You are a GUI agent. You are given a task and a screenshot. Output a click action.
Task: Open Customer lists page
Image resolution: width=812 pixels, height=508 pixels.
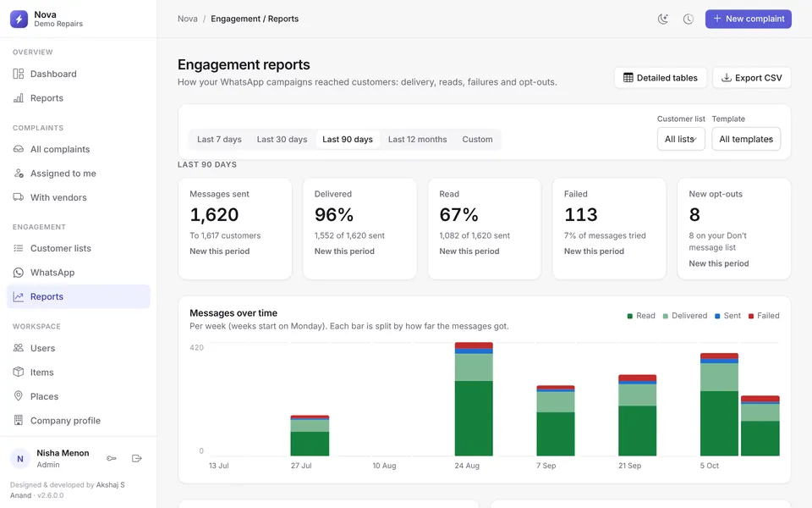79,248
